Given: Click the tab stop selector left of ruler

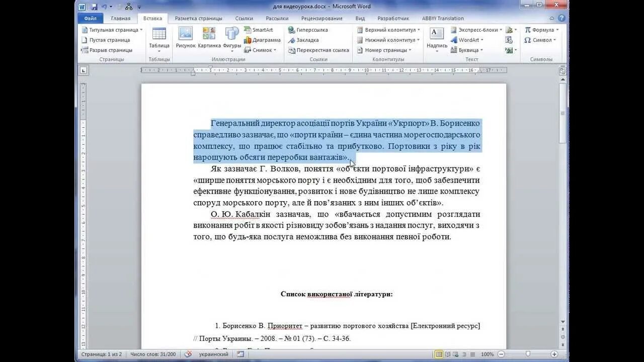Looking at the screenshot, I should (83, 70).
